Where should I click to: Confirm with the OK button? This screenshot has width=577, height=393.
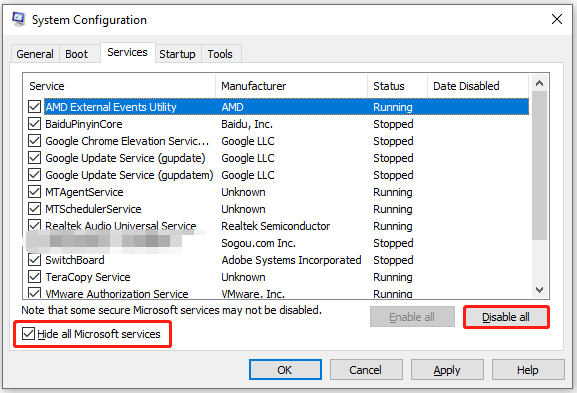(285, 369)
